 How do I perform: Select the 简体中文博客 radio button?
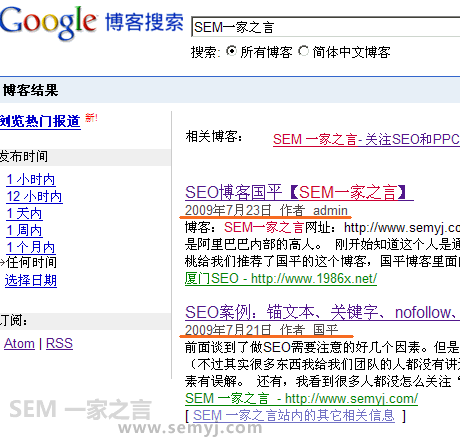(x=303, y=51)
